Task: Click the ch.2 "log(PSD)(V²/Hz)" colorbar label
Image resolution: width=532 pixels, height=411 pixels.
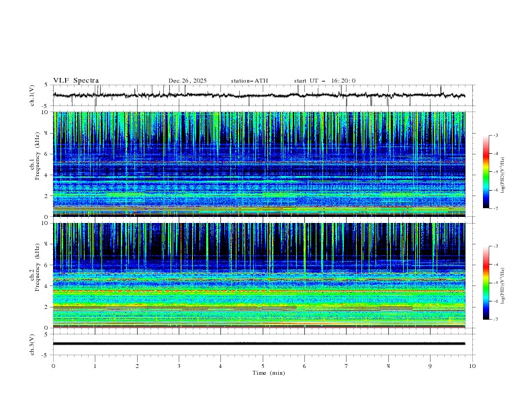Action: click(503, 286)
